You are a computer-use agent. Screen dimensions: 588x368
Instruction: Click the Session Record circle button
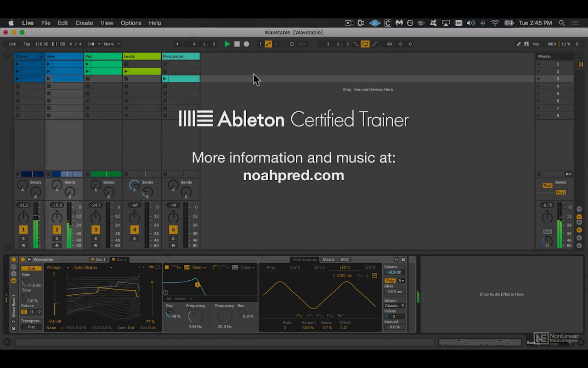292,44
